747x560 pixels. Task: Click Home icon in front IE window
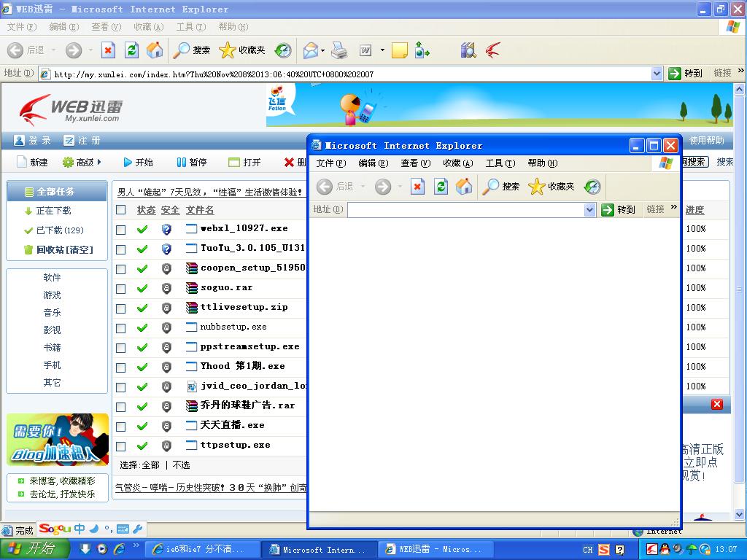(463, 187)
